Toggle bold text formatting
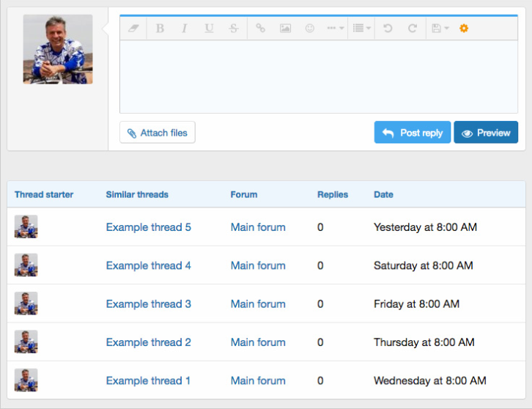The image size is (532, 409). [x=160, y=29]
